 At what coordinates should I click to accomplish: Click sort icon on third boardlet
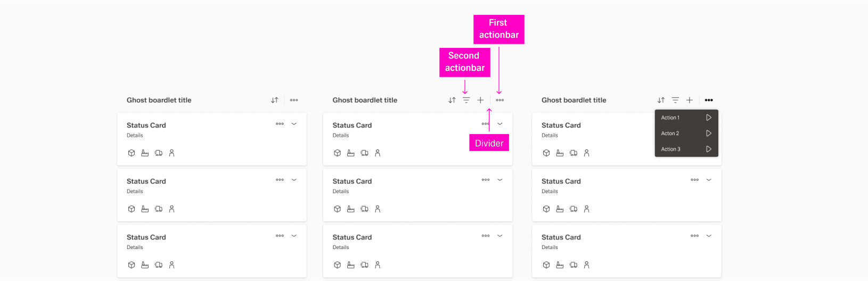point(661,100)
